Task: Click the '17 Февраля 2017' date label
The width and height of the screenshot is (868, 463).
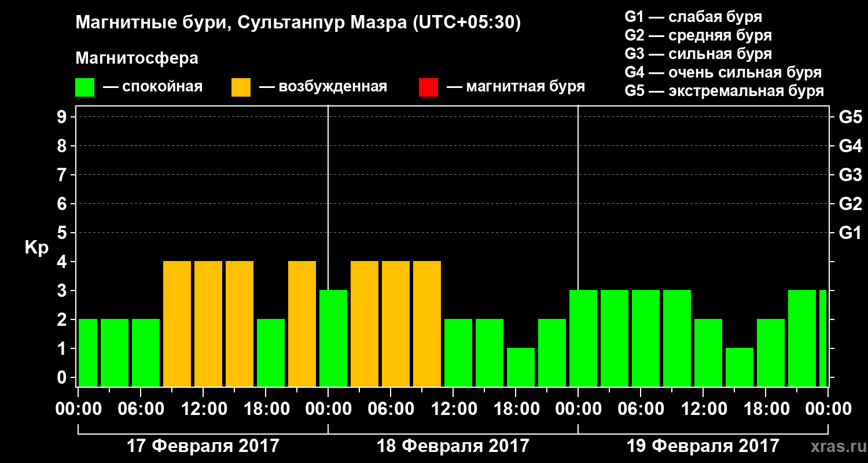Action: coord(203,446)
